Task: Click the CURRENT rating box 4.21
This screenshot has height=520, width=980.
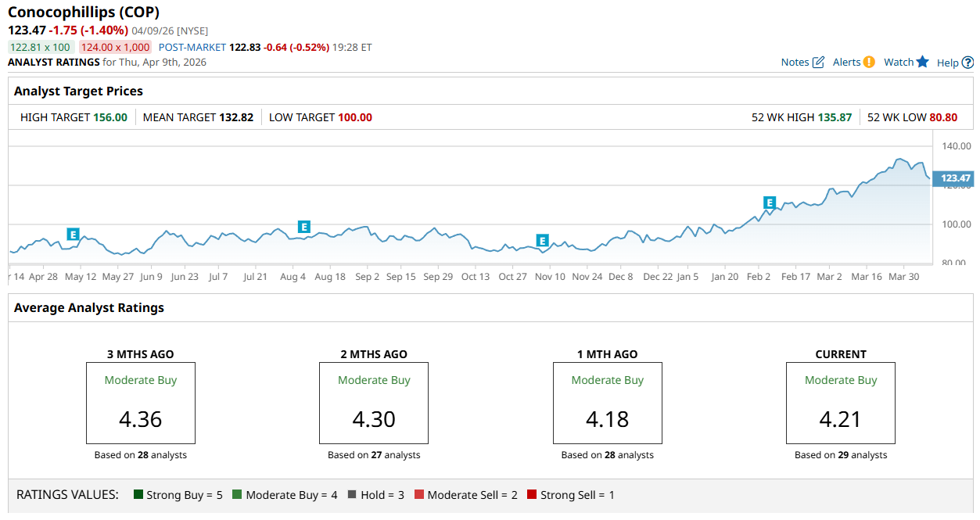Action: click(841, 403)
